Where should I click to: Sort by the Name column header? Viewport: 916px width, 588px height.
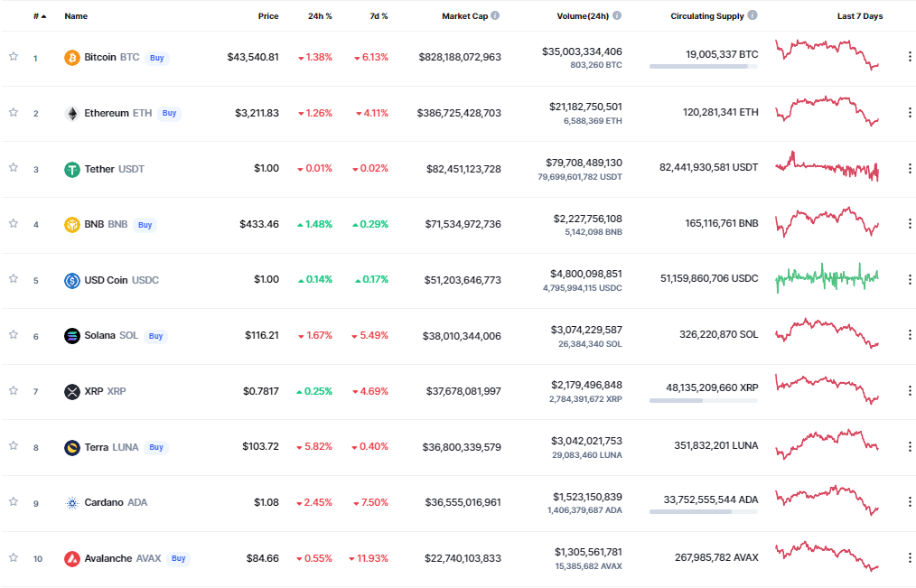(76, 16)
